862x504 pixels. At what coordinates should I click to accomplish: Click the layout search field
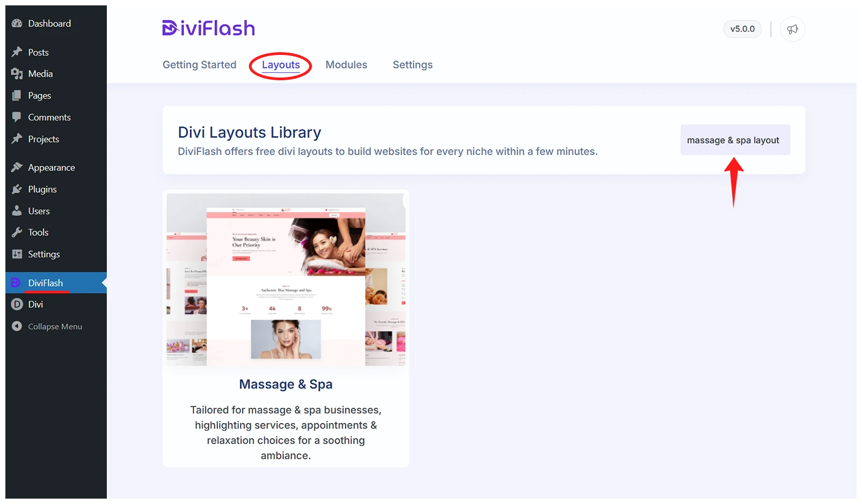[735, 140]
